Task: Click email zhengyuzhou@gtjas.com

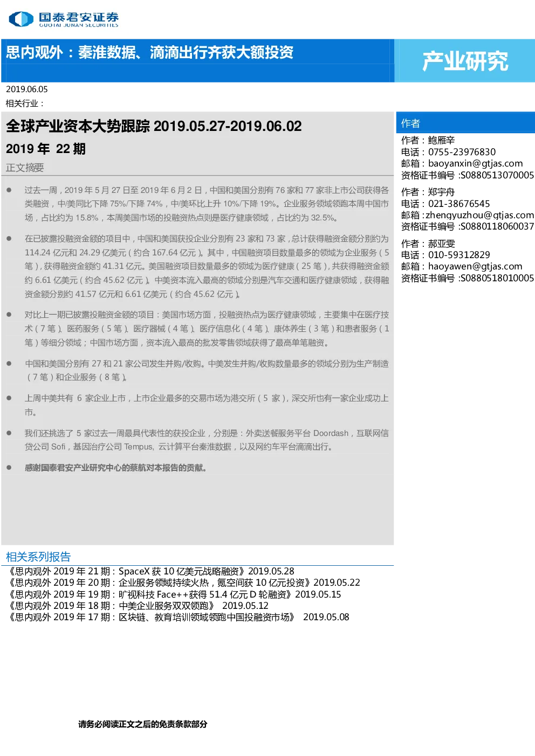Action: point(479,215)
